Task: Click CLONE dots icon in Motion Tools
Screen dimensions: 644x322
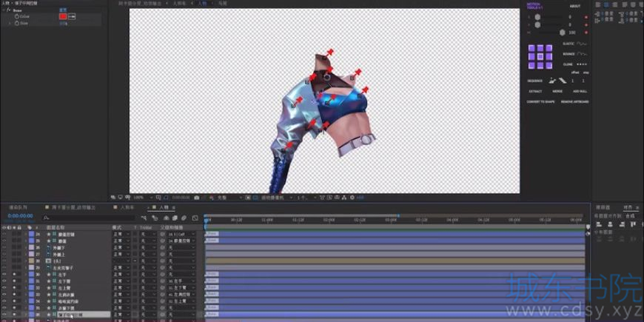Action: [x=582, y=64]
